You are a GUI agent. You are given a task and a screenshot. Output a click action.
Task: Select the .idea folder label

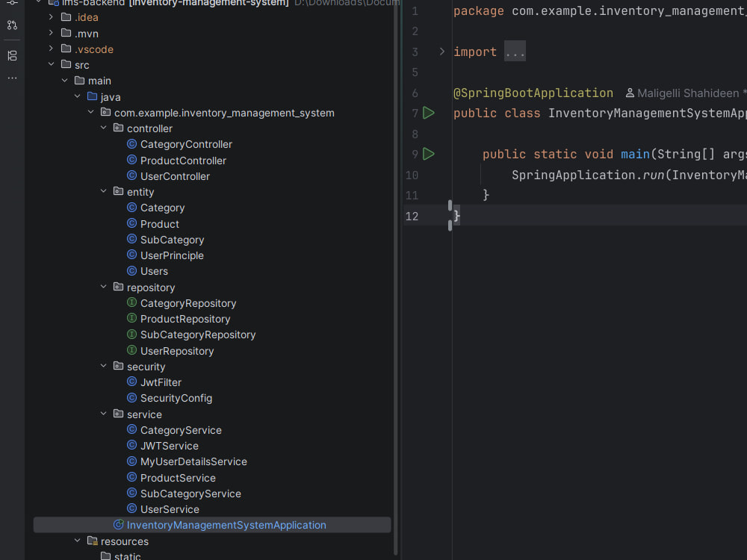pyautogui.click(x=86, y=17)
